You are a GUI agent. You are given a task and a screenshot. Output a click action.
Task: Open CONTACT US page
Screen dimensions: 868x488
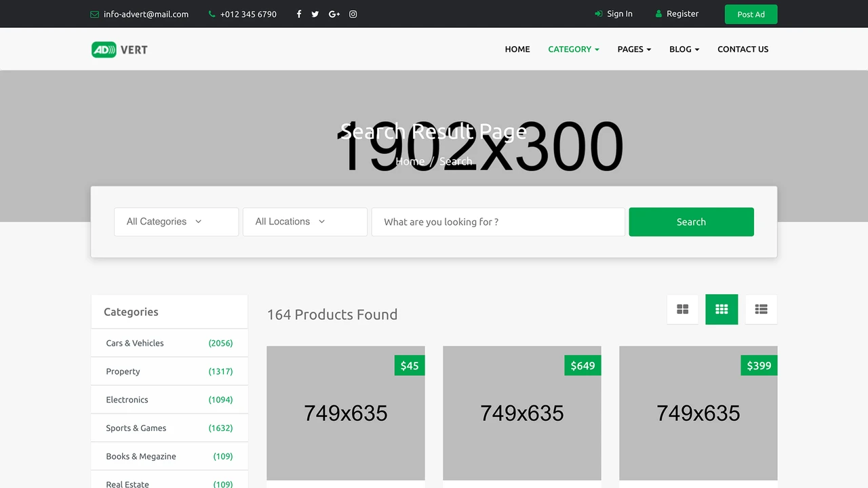tap(743, 49)
